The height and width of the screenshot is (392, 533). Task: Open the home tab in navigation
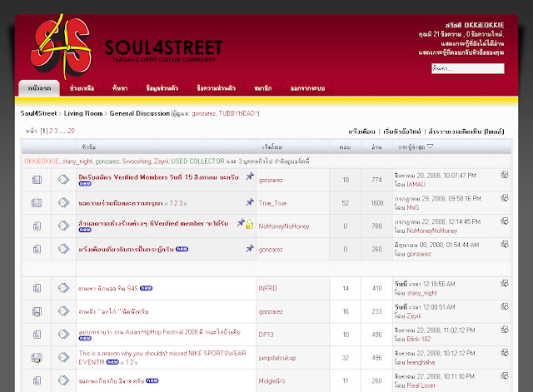click(x=39, y=88)
